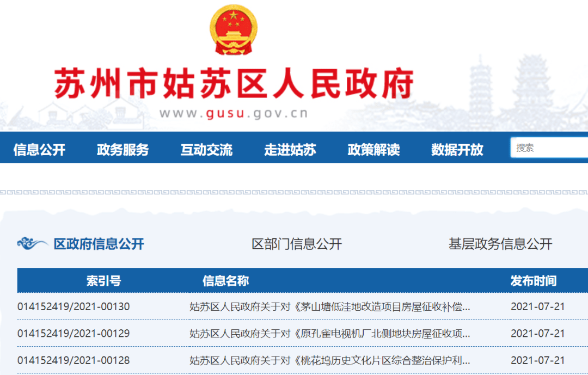Open the 茅山塘低洼地改造项目 notice link

coord(329,307)
